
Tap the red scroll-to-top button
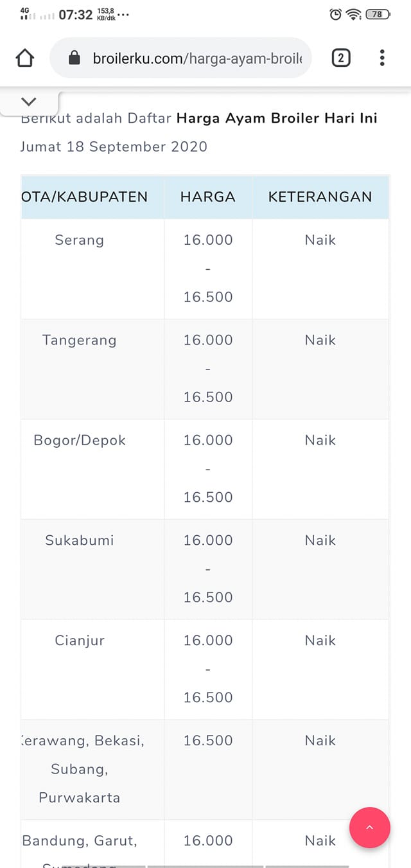pos(369,828)
